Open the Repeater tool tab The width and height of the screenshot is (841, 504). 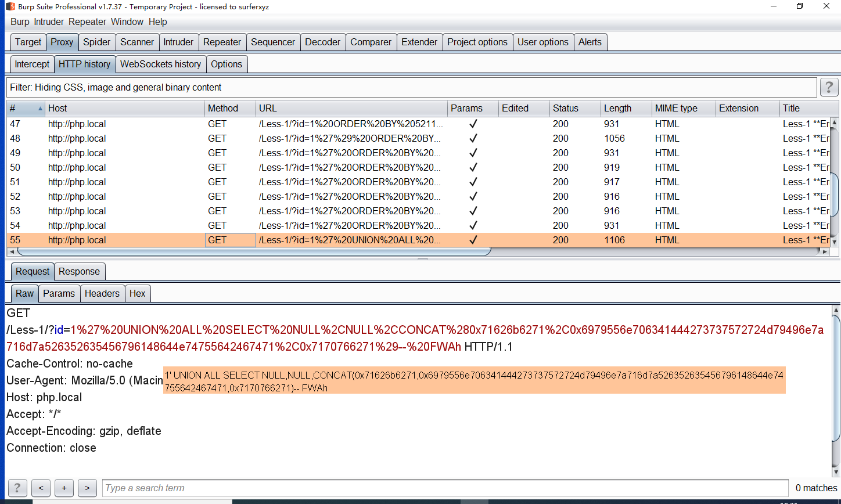(222, 42)
